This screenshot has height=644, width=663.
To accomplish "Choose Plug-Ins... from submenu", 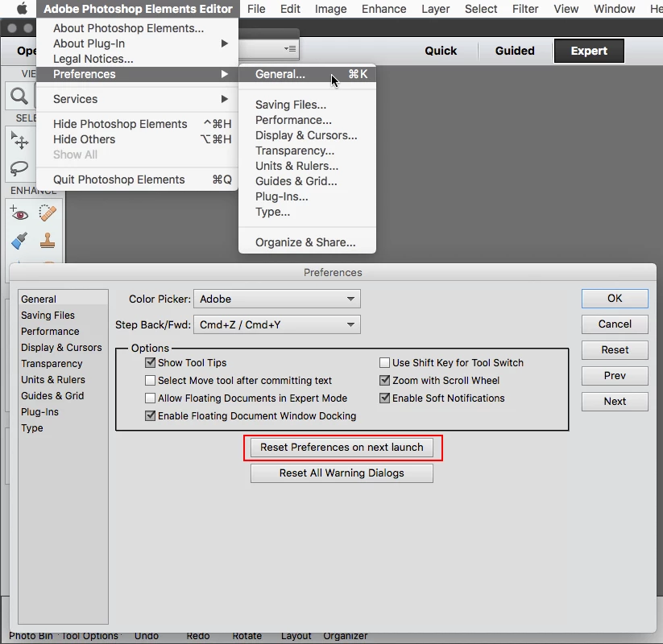I will pyautogui.click(x=307, y=196).
